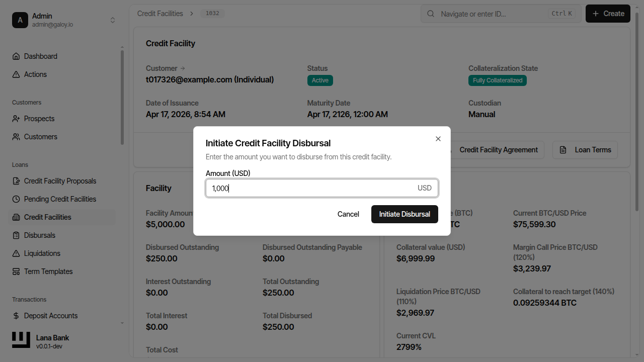The height and width of the screenshot is (362, 644).
Task: Click the Create button in the header
Action: tap(608, 14)
